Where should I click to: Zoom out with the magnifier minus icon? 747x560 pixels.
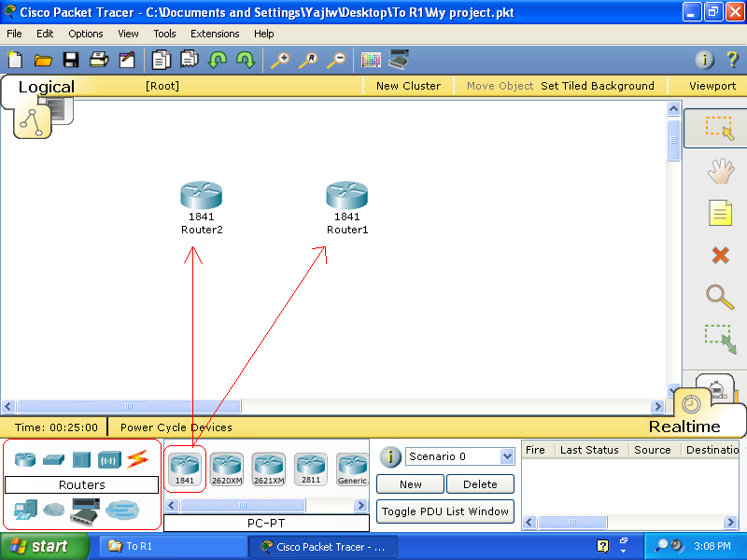(336, 61)
